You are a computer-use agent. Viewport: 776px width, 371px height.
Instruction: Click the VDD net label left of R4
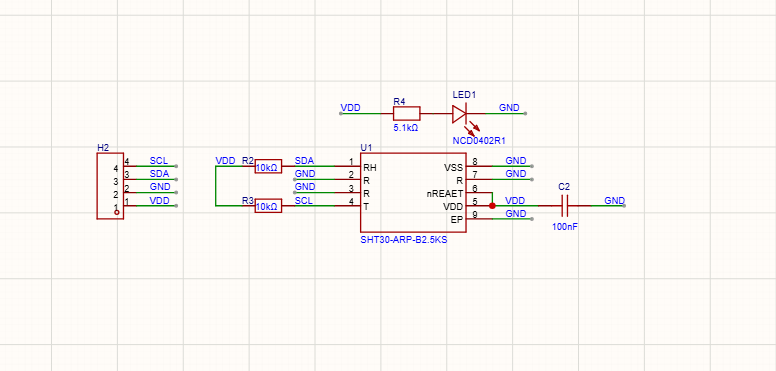[350, 108]
